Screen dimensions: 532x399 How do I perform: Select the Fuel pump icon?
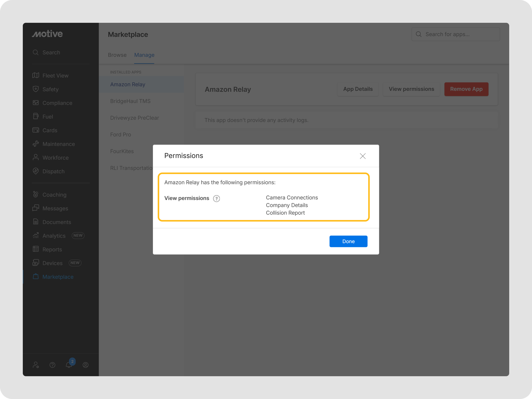(x=36, y=116)
